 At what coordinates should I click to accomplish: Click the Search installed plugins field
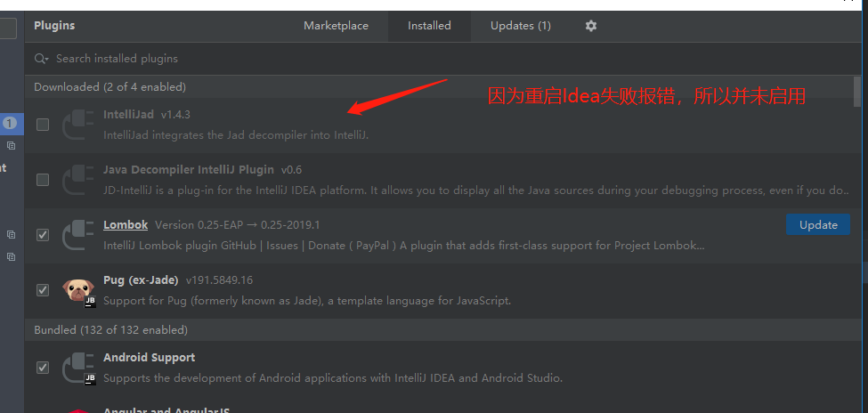pos(442,59)
